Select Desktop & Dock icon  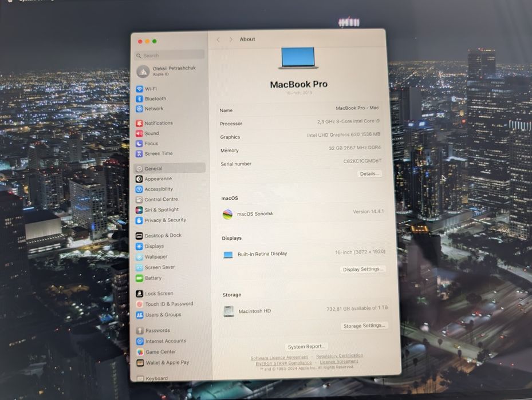(139, 236)
